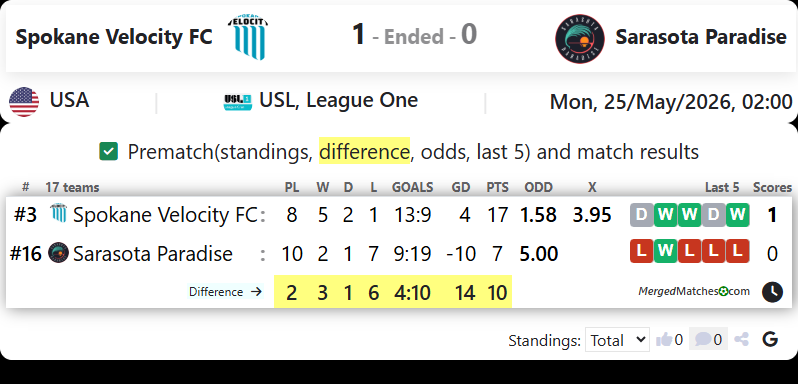Share the match using share icon

pyautogui.click(x=742, y=339)
